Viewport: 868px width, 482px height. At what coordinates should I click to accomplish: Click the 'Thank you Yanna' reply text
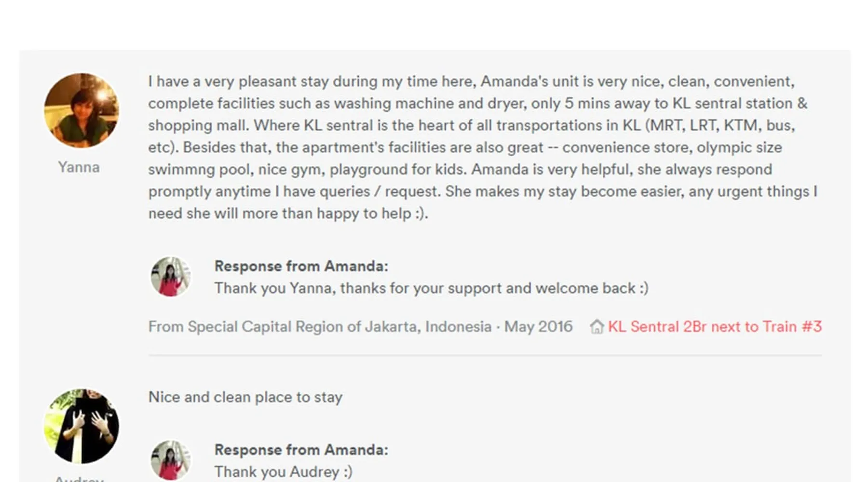click(432, 288)
